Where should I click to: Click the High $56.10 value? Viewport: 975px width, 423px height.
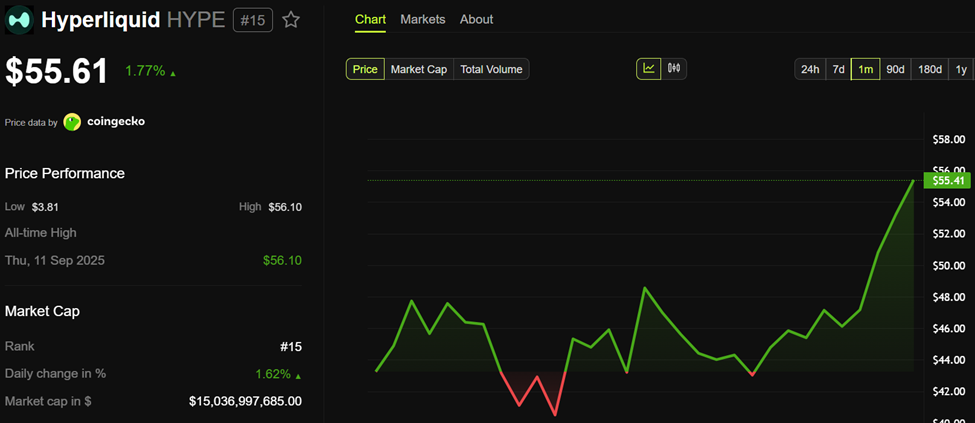click(x=285, y=207)
